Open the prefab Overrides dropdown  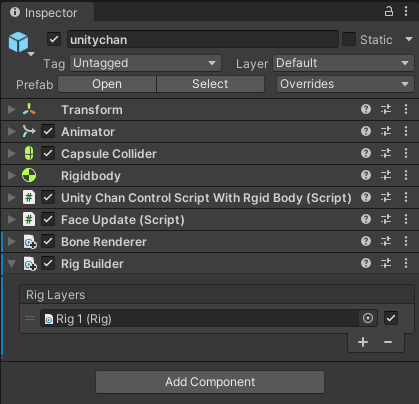pos(345,84)
